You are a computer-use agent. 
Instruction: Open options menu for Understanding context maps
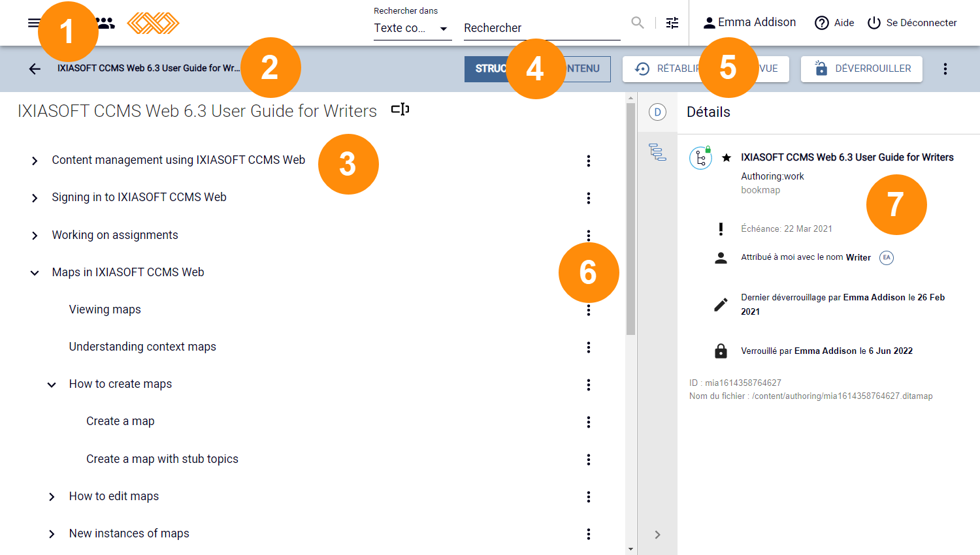point(589,347)
